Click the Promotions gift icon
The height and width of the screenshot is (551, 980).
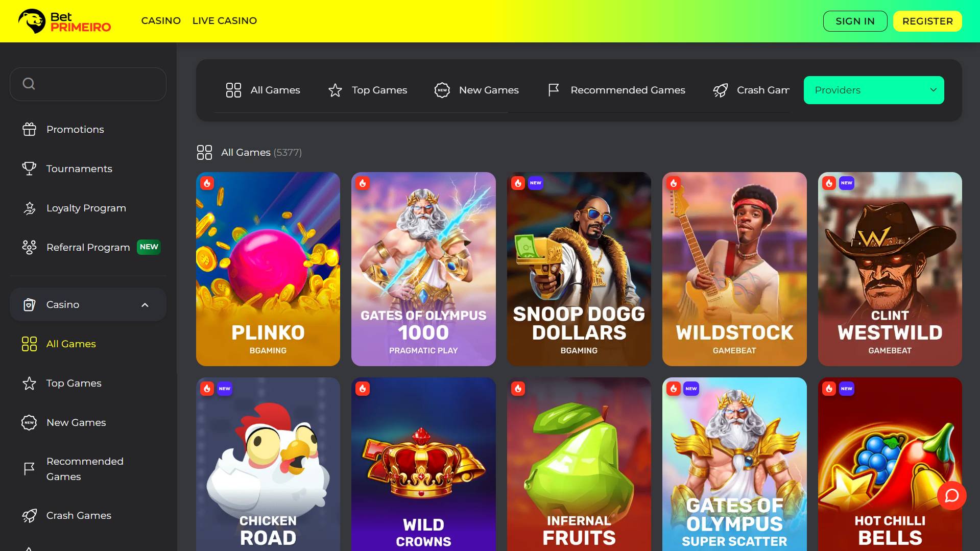29,130
